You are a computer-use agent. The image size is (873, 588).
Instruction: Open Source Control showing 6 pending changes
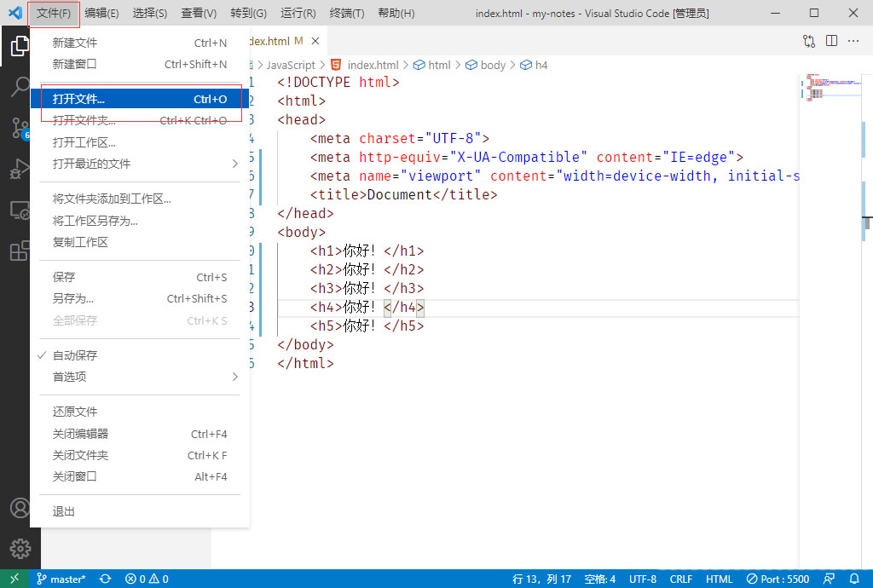click(x=19, y=128)
